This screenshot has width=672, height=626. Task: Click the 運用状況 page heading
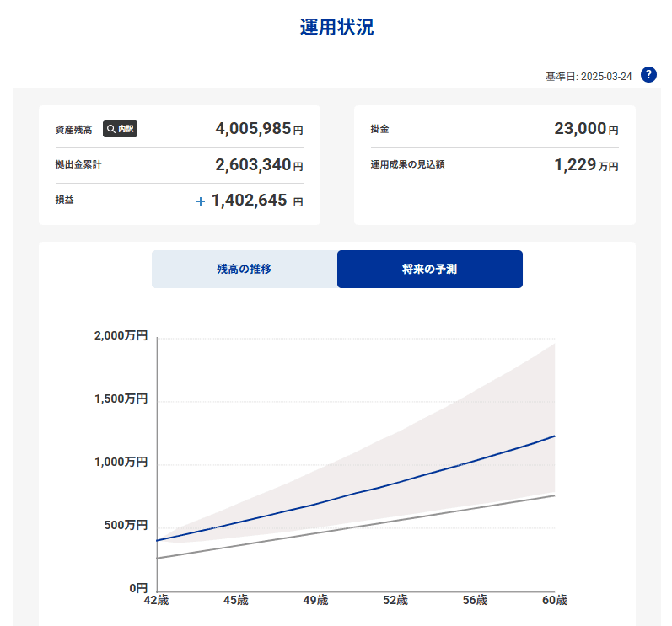click(x=336, y=27)
